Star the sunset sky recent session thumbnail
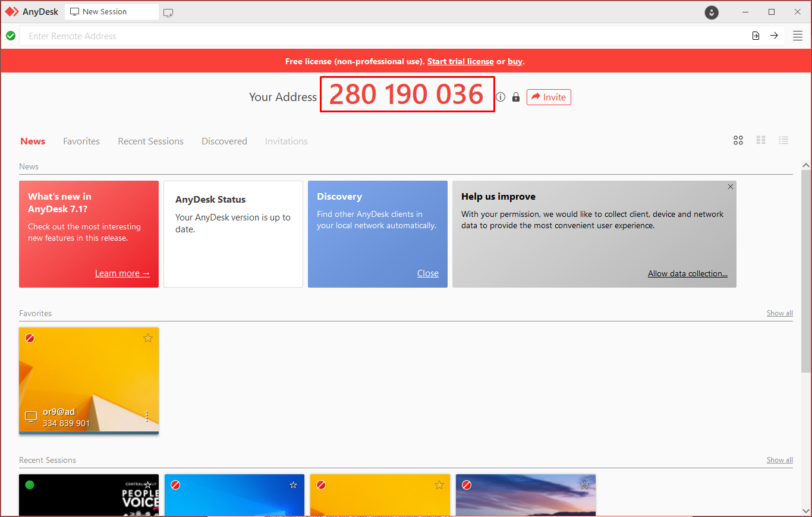Image resolution: width=812 pixels, height=517 pixels. 584,485
